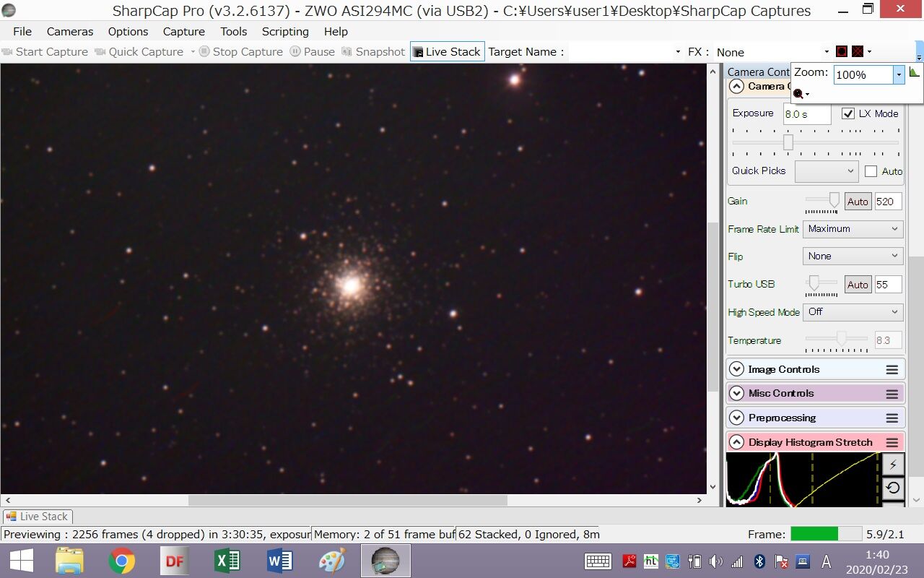Open the Cameras menu

[70, 31]
